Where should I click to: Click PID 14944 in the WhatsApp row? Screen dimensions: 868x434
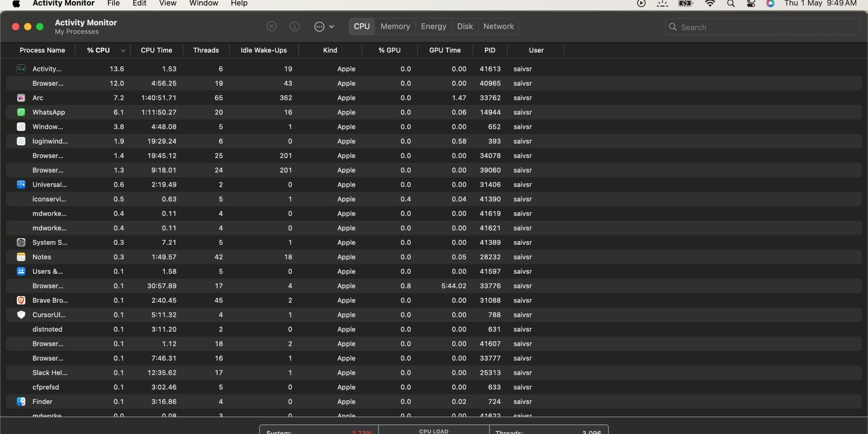click(490, 112)
